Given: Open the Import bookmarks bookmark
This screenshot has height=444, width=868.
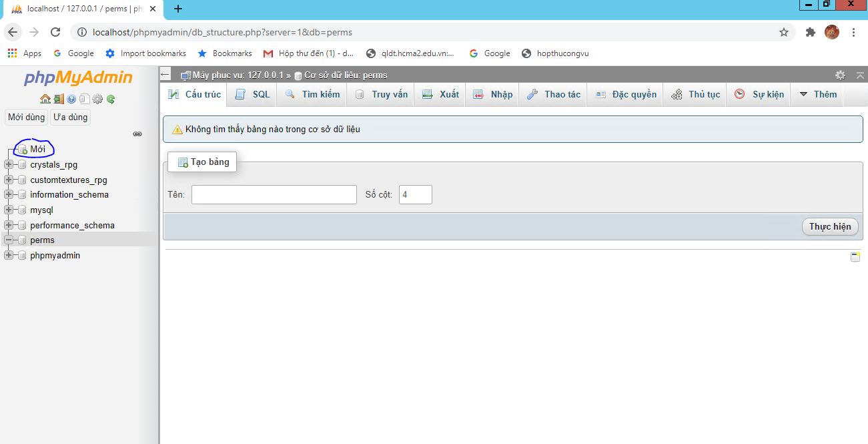Looking at the screenshot, I should click(145, 53).
